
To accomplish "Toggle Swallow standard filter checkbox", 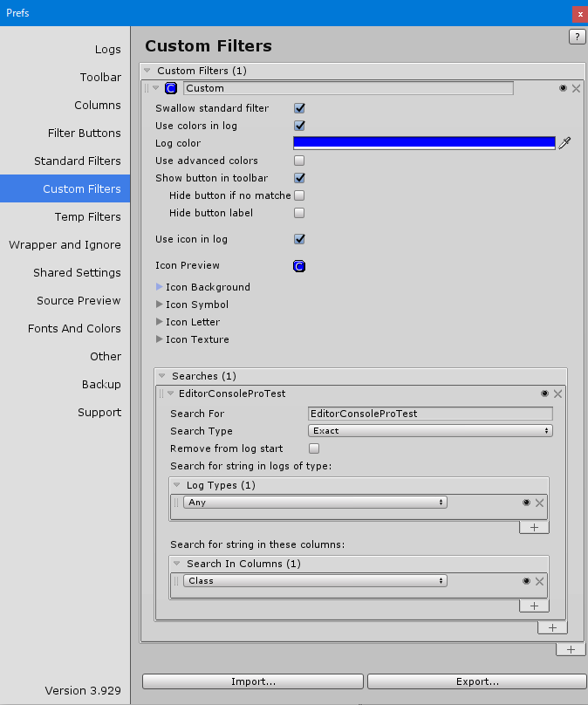I will click(x=299, y=108).
